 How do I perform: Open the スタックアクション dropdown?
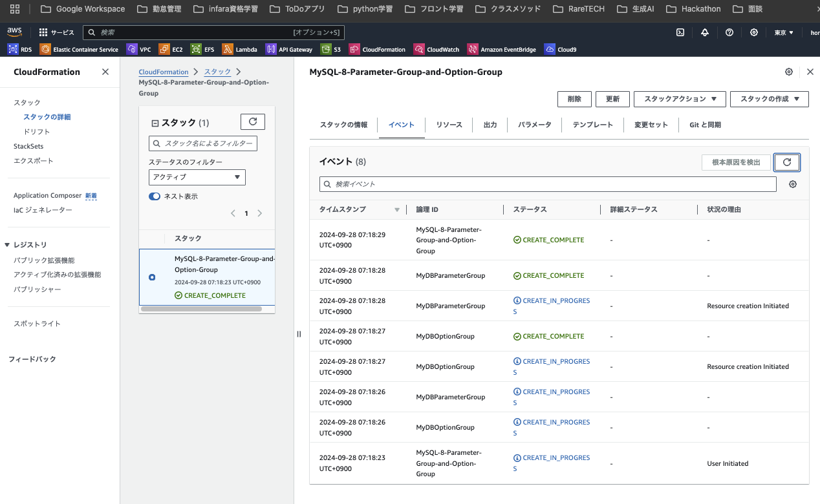(x=680, y=99)
